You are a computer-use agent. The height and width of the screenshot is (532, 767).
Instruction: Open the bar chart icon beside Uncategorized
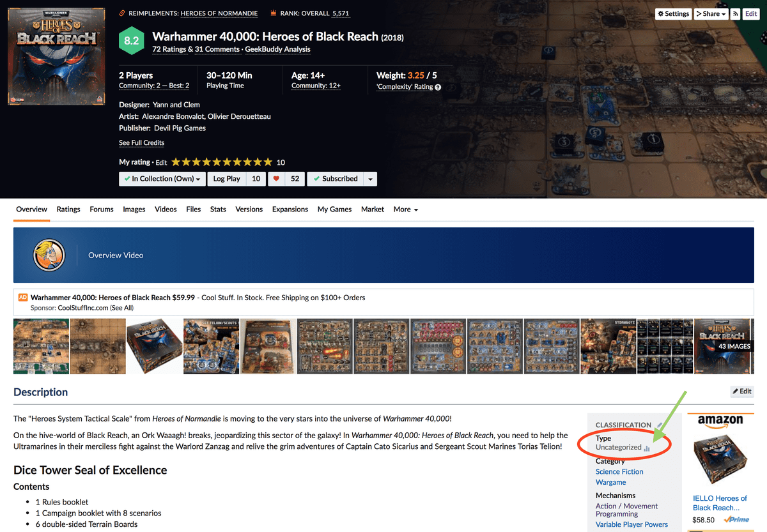pyautogui.click(x=647, y=448)
